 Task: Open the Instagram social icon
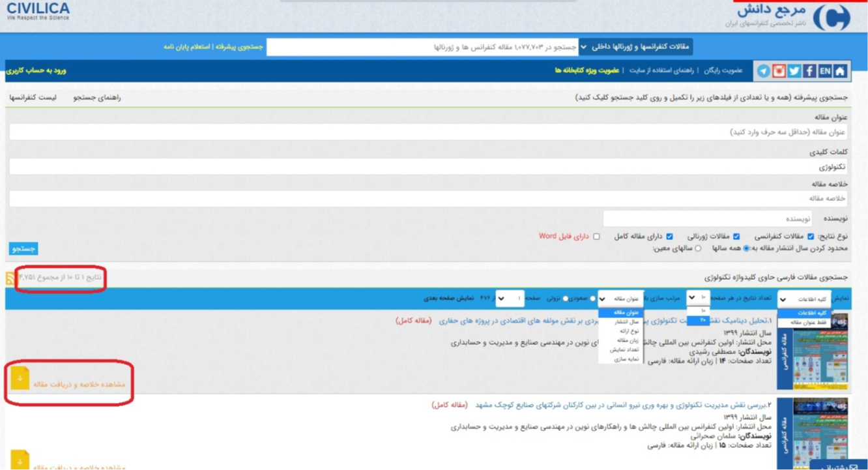pyautogui.click(x=779, y=71)
